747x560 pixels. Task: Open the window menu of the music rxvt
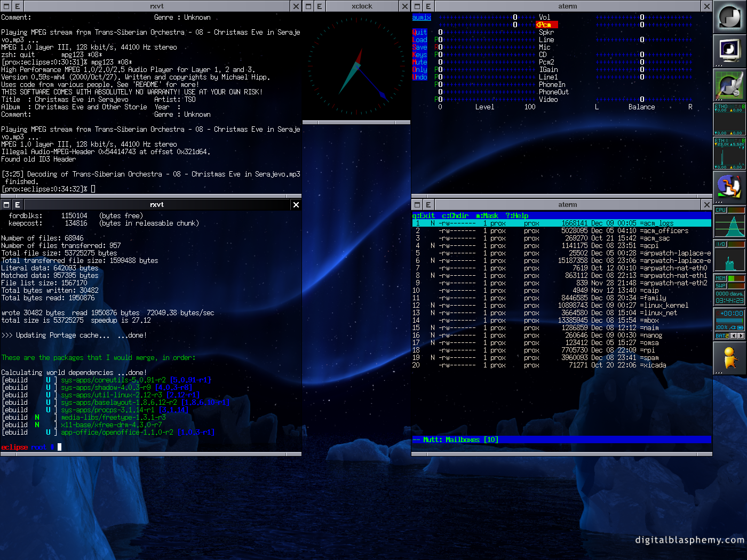pos(6,6)
